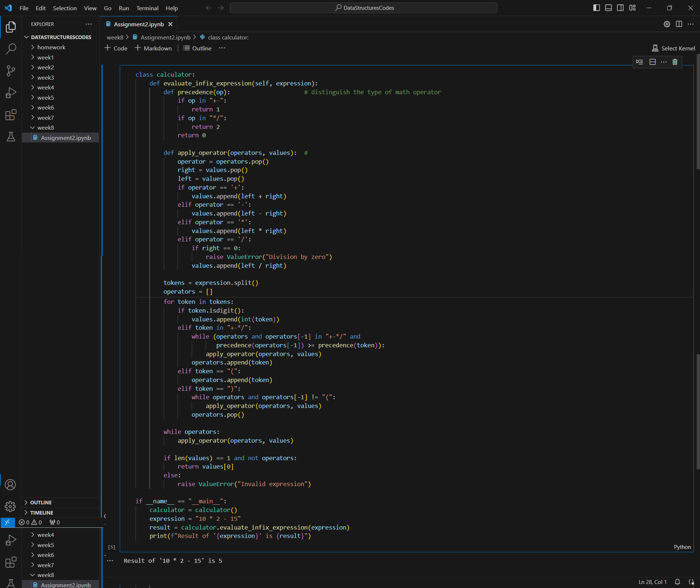
Task: Open notebook settings gear in editor title
Action: tap(667, 24)
